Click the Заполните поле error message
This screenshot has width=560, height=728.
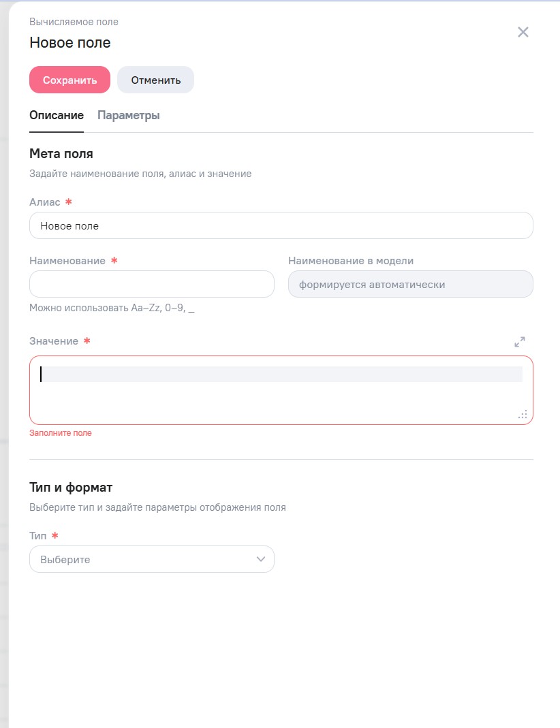click(61, 433)
